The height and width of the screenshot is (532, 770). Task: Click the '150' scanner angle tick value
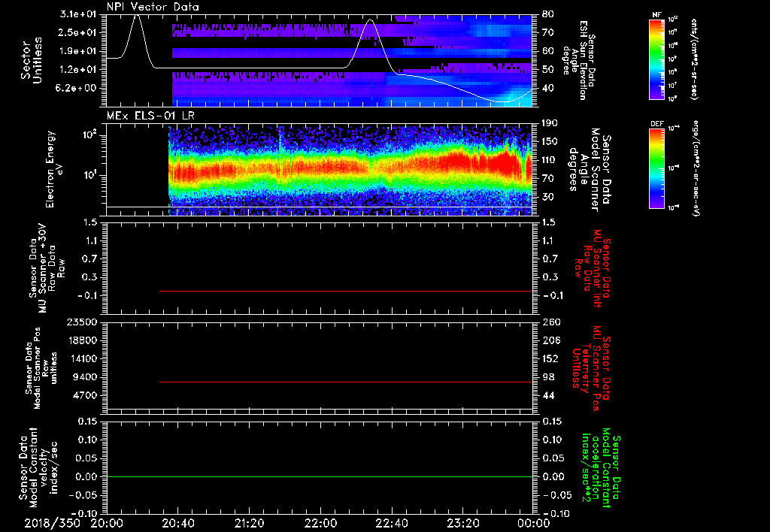(551, 142)
